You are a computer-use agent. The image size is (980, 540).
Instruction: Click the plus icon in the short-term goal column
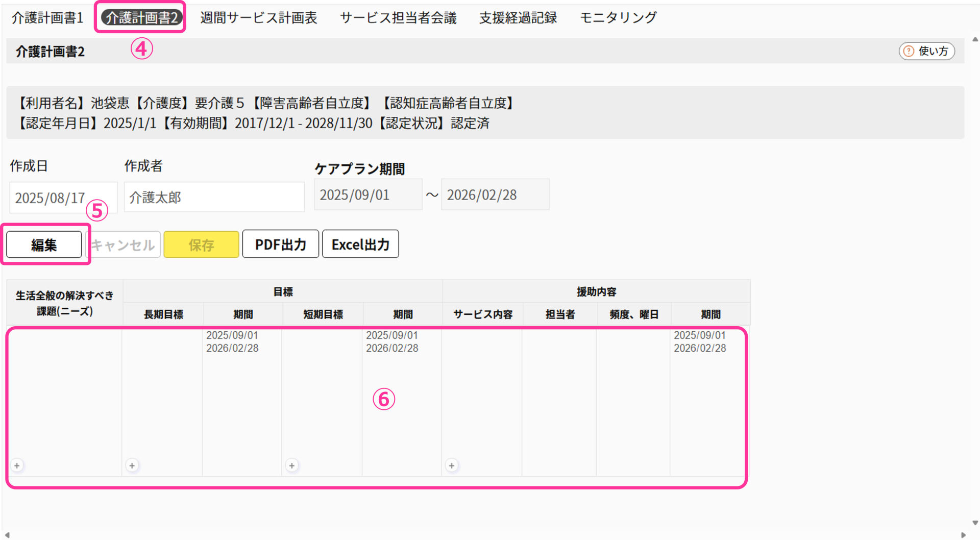tap(292, 465)
